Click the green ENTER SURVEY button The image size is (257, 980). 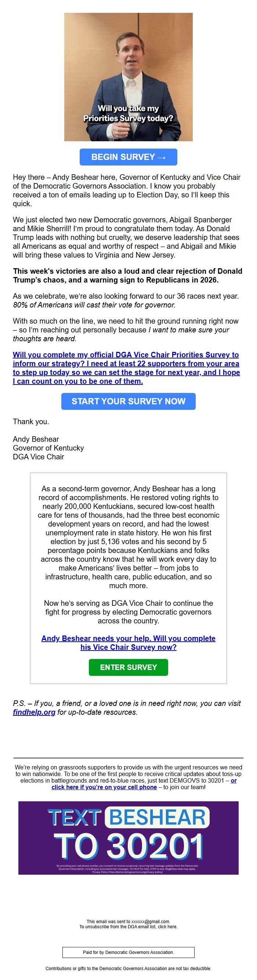point(128,667)
